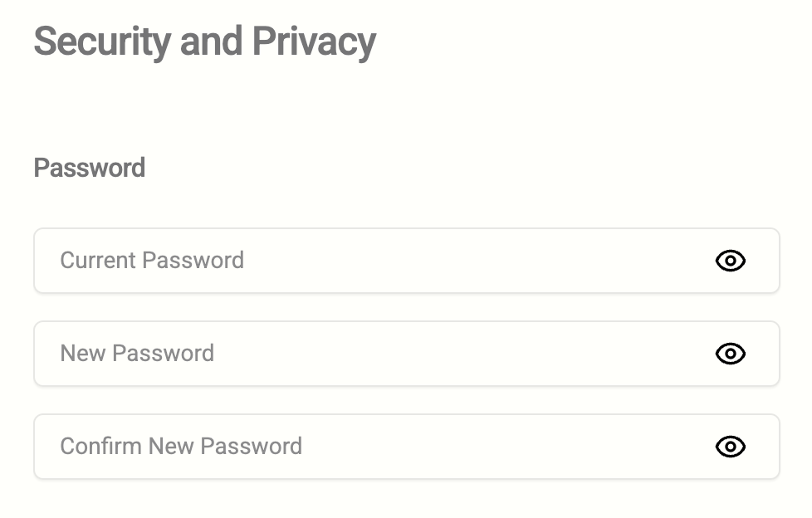Click the eye icon beside Current Password
This screenshot has width=812, height=518.
[730, 261]
